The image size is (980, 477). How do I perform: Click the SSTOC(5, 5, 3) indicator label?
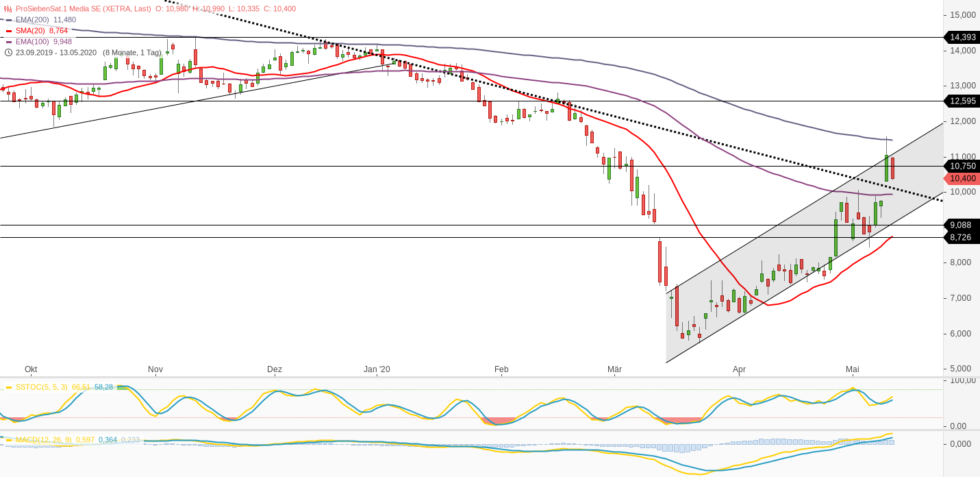[x=42, y=387]
